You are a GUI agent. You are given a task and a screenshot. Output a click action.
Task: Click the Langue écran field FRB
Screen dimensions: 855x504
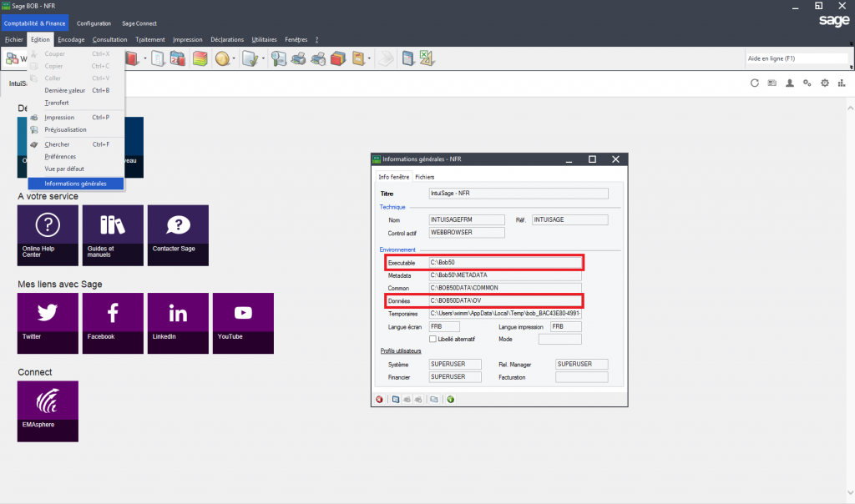click(444, 327)
